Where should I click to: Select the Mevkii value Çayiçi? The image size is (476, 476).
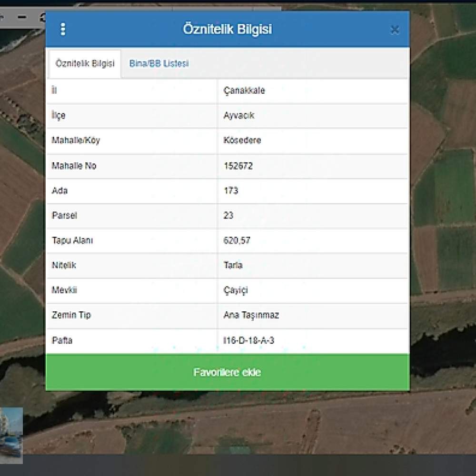[x=236, y=290]
